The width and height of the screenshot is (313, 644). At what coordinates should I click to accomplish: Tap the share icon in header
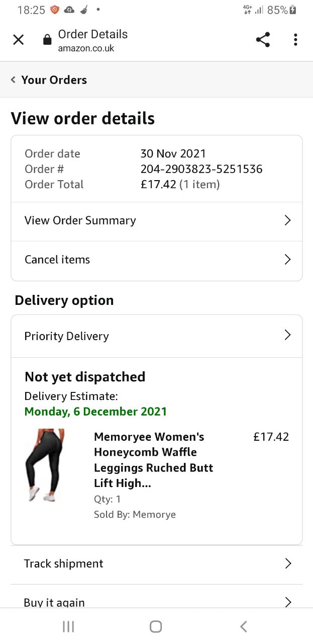click(263, 40)
